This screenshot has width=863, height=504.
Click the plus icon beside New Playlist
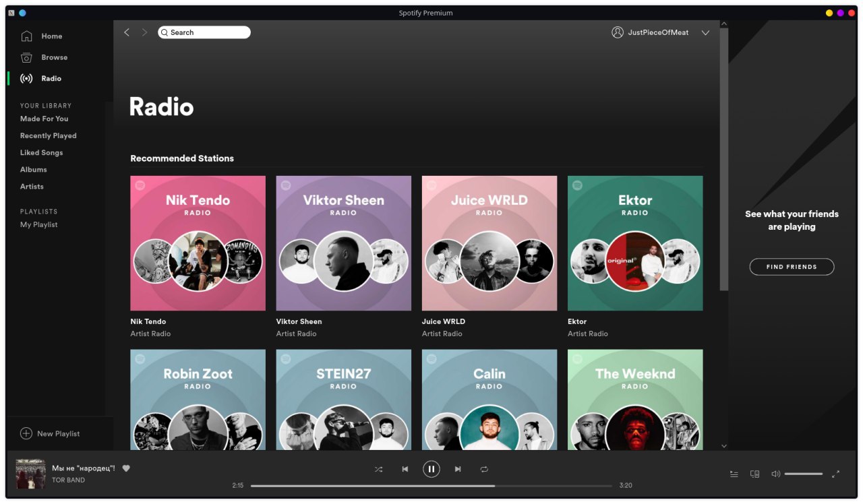26,434
